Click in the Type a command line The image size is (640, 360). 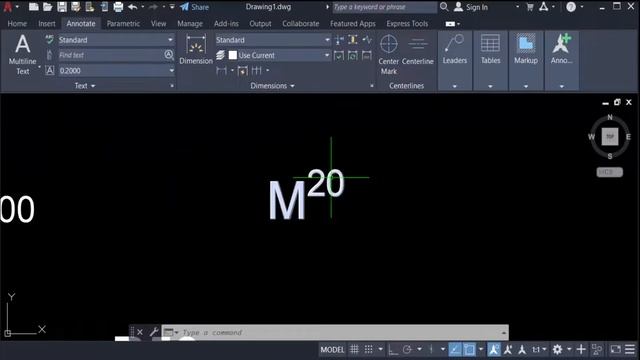click(341, 332)
